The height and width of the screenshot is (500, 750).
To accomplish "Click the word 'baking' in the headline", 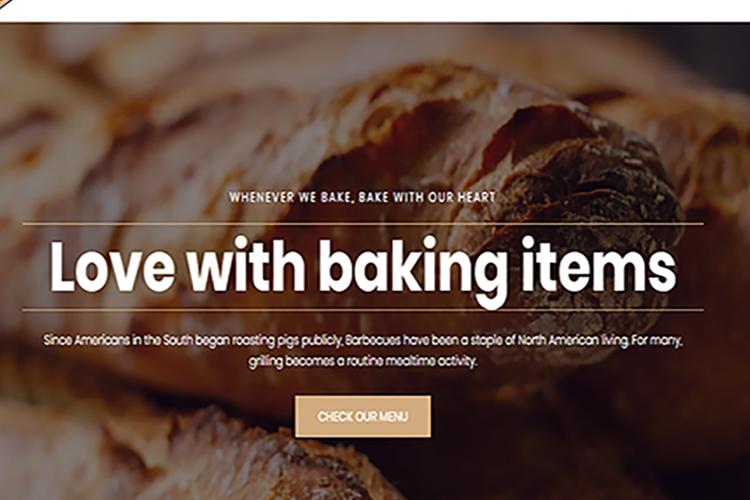I will (413, 270).
